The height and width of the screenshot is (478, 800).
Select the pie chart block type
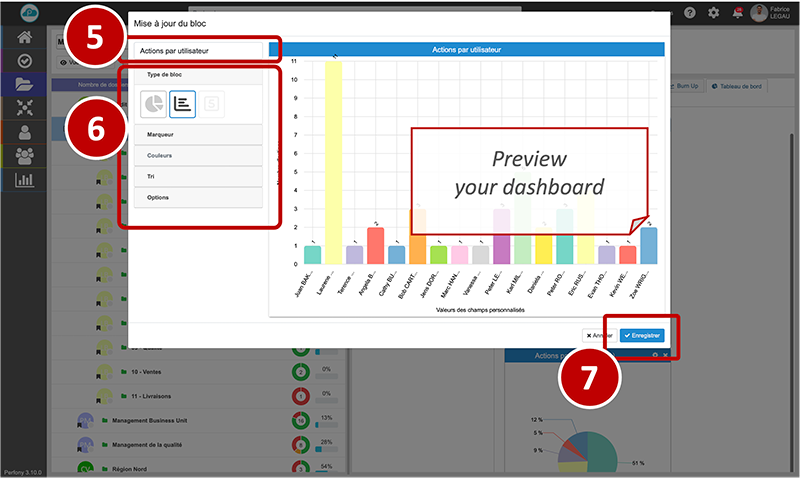(153, 103)
